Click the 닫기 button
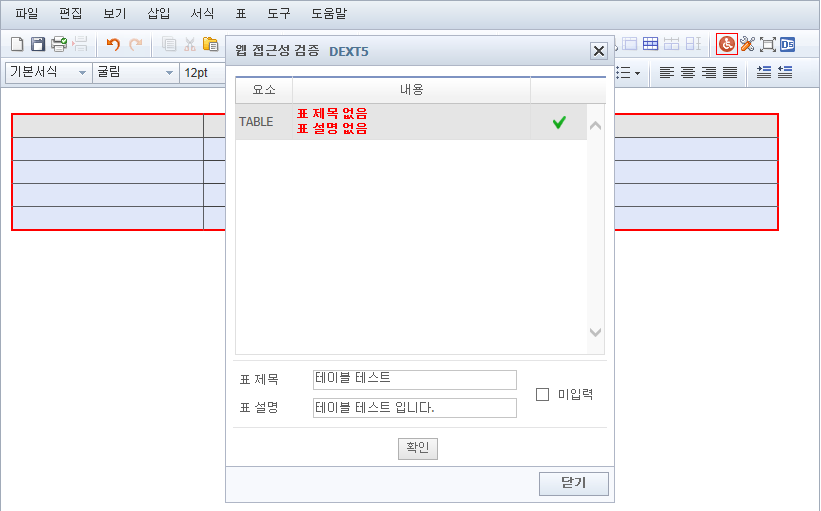Screen dimensions: 821x511 tap(574, 483)
